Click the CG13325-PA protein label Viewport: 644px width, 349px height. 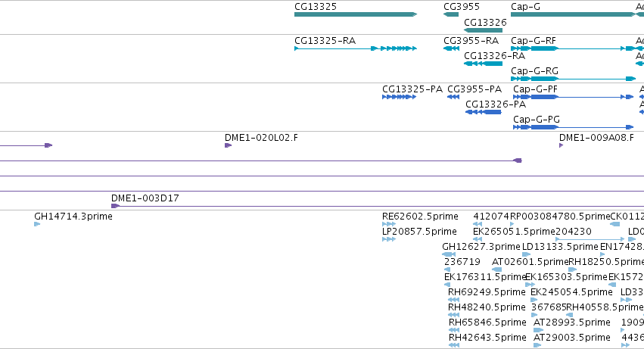tap(412, 89)
